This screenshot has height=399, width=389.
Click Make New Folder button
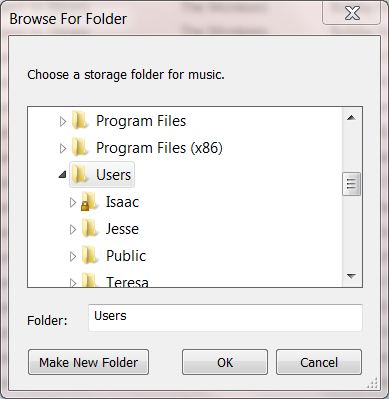(89, 362)
